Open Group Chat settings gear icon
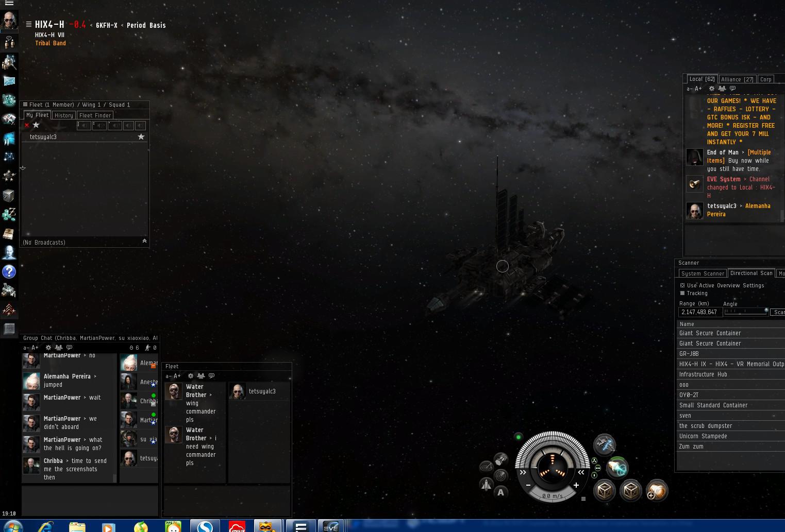The height and width of the screenshot is (532, 785). pyautogui.click(x=48, y=348)
